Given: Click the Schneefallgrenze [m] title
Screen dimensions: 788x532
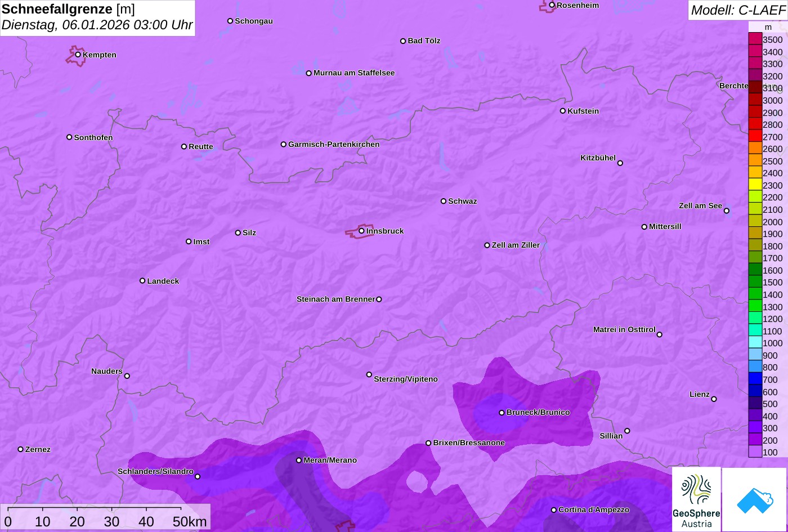Looking at the screenshot, I should click(x=68, y=9).
